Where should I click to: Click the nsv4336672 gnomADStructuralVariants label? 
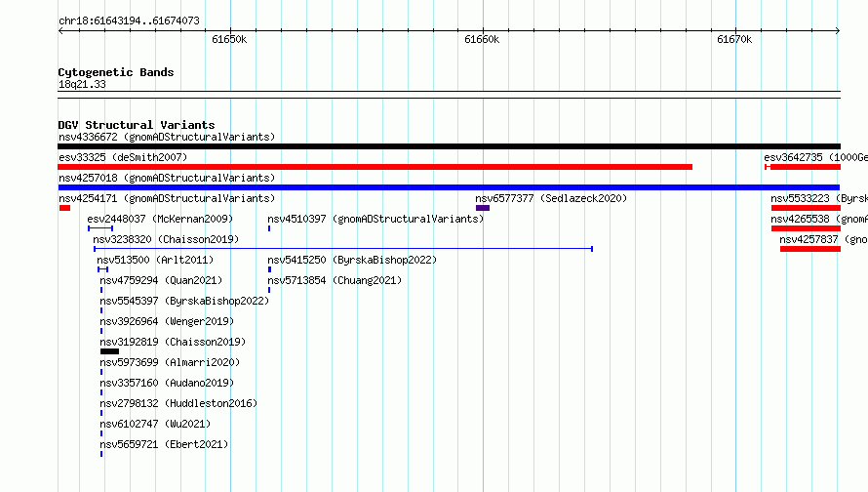(167, 137)
